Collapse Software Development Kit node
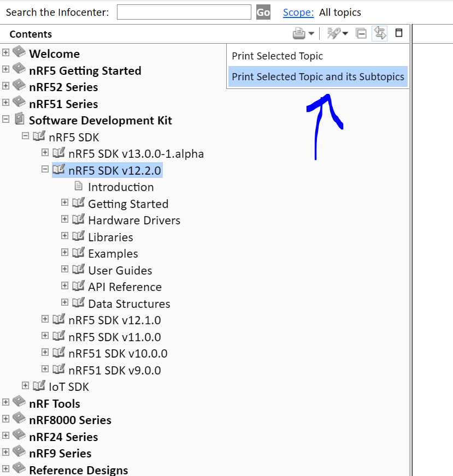This screenshot has width=453, height=476. (x=5, y=119)
